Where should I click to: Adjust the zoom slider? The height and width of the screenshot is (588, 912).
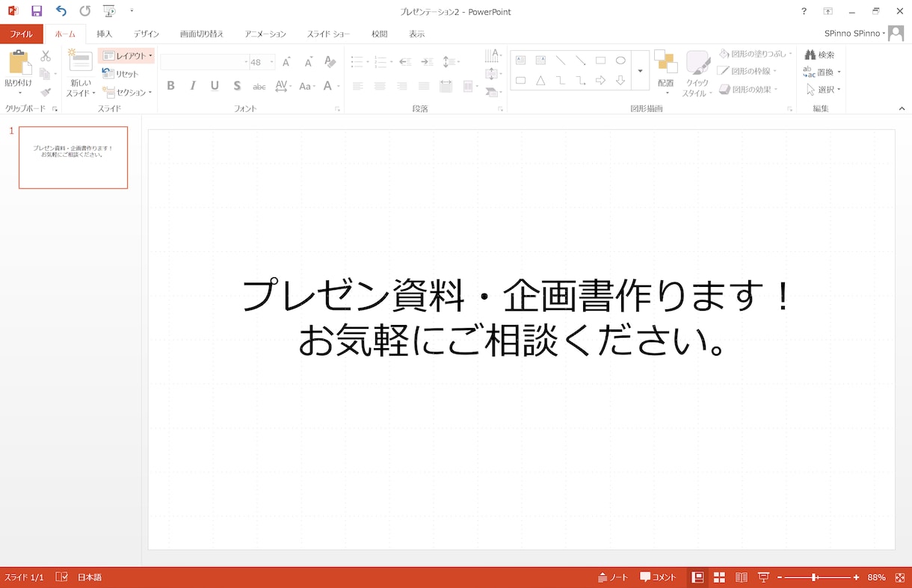[x=815, y=578]
